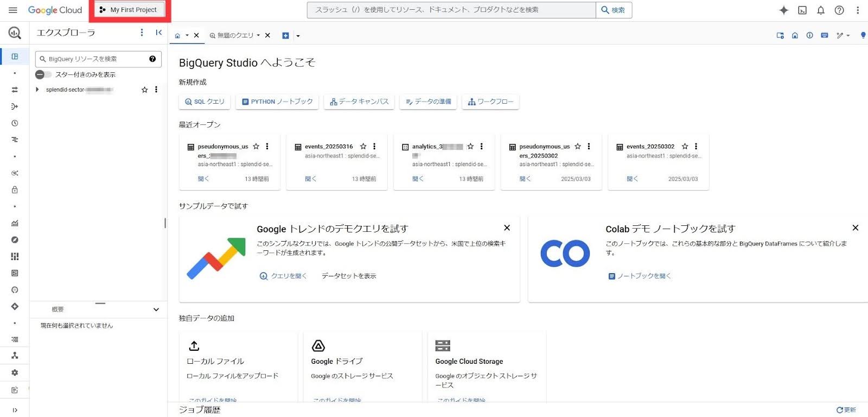Click データセットを表示 link
The width and height of the screenshot is (868, 417).
tap(349, 276)
